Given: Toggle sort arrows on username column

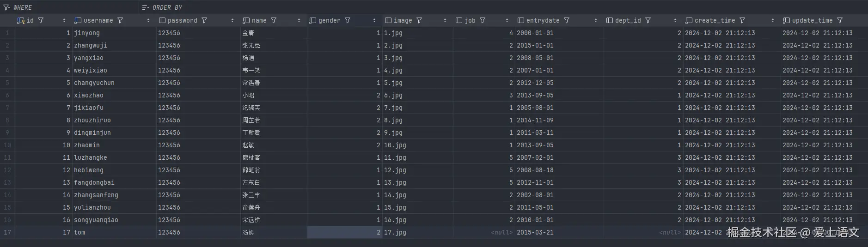Looking at the screenshot, I should [x=148, y=20].
